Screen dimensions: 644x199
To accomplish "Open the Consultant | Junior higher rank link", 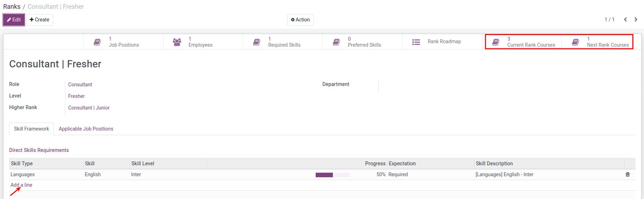I will (x=89, y=108).
